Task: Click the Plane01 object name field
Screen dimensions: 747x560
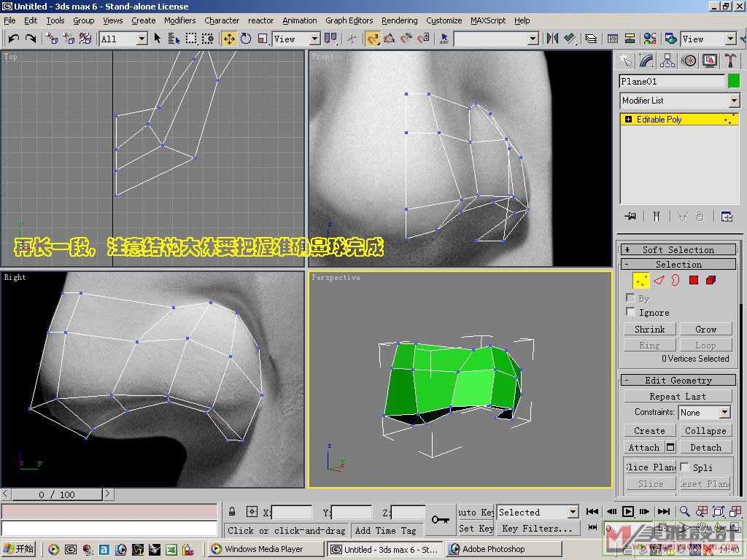Action: 672,82
